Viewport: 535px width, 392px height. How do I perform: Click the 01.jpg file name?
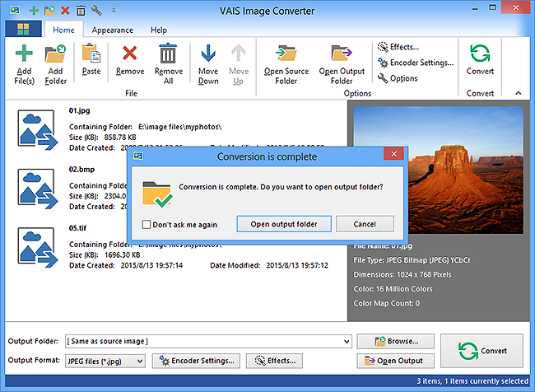79,110
